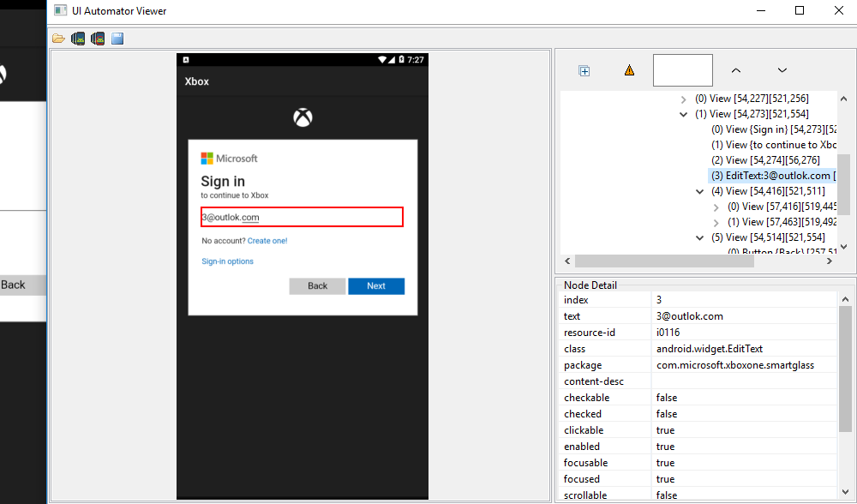Screen dimensions: 857x504
Task: Click the content-desc property row
Action: coord(698,381)
